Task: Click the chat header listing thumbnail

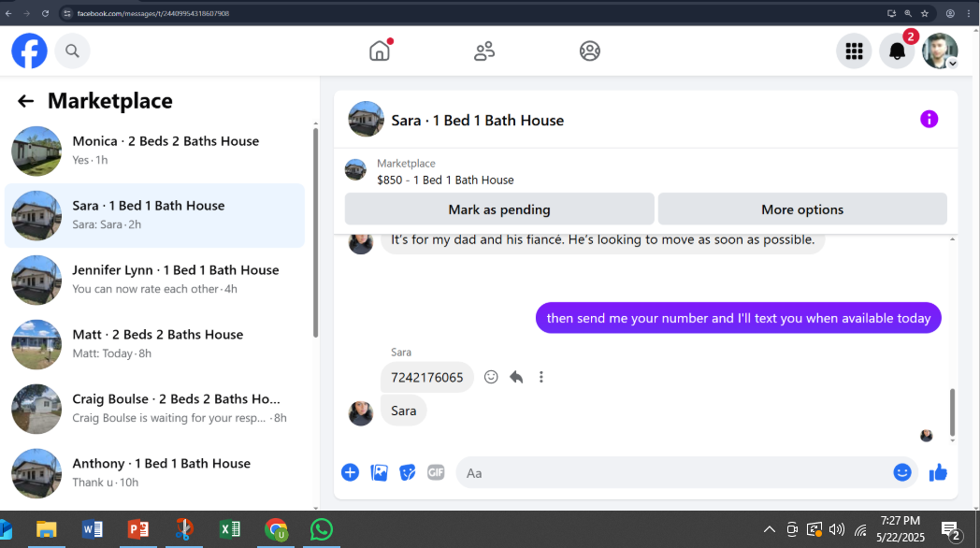Action: pos(366,119)
